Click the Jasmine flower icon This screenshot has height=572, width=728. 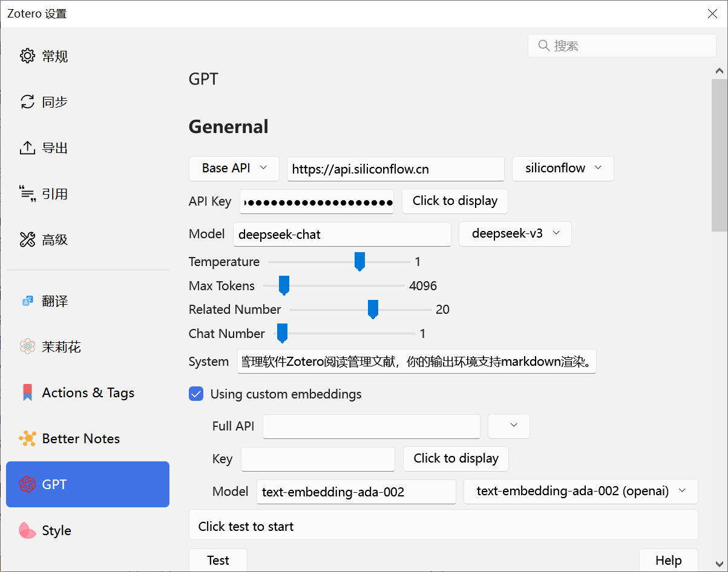[27, 346]
